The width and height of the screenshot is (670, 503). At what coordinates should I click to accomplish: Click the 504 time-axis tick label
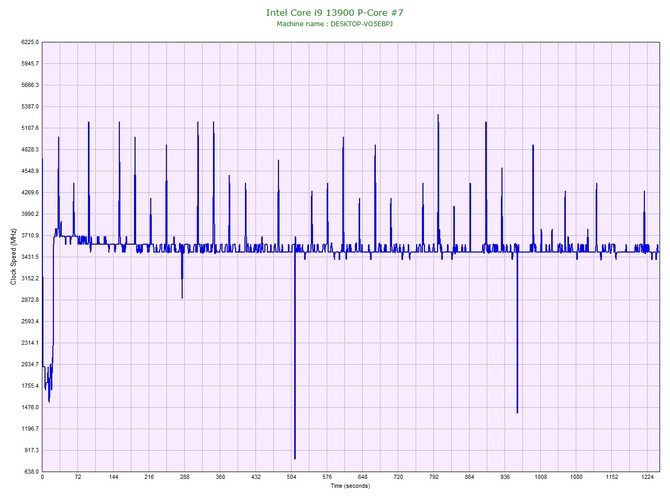pos(291,477)
